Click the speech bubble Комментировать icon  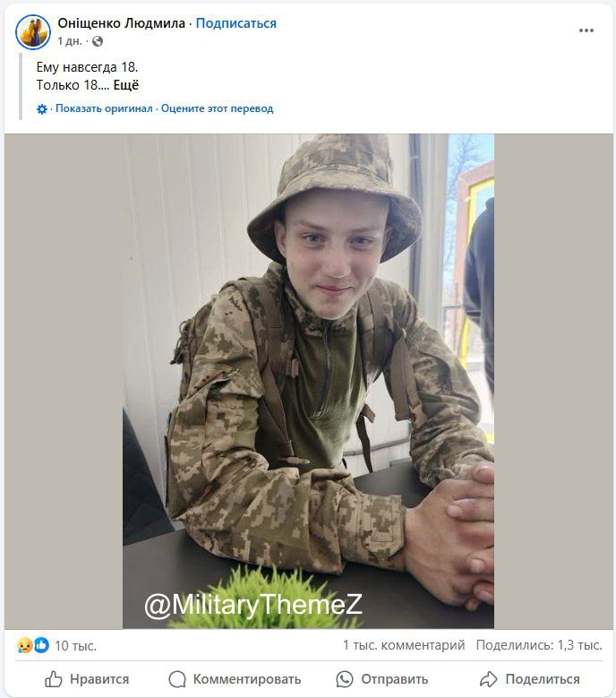177,679
